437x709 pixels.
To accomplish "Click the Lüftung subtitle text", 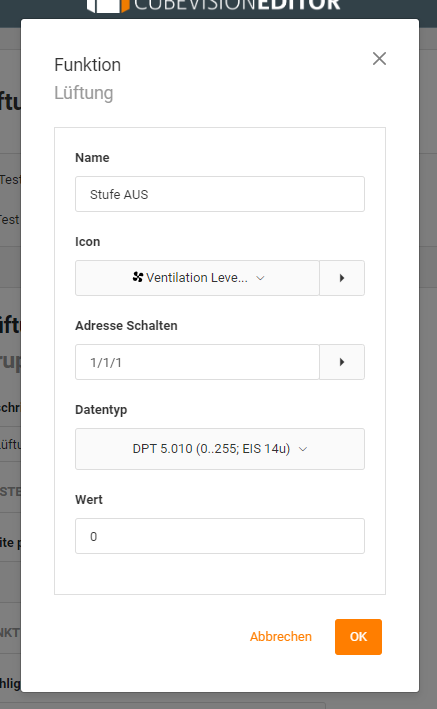I will 84,93.
